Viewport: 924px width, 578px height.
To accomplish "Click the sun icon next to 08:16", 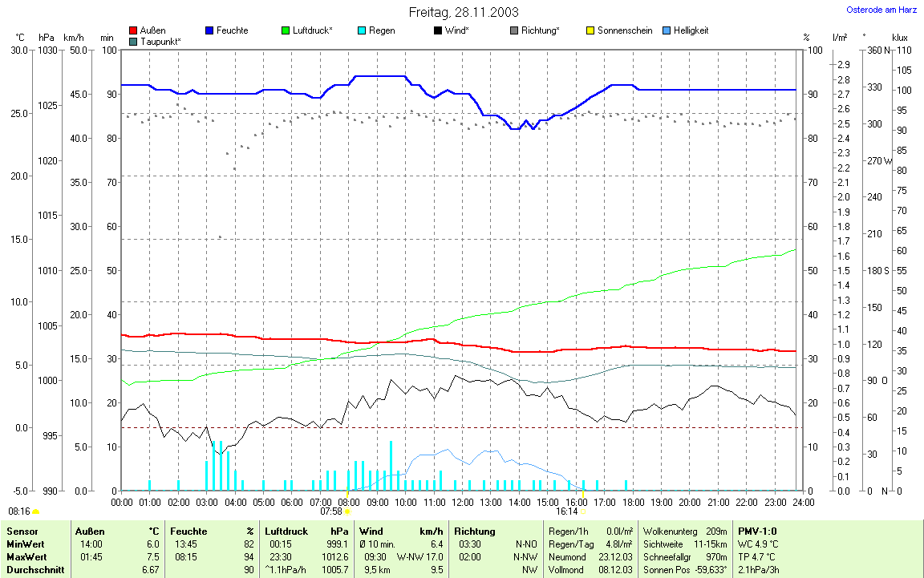I will 36,511.
